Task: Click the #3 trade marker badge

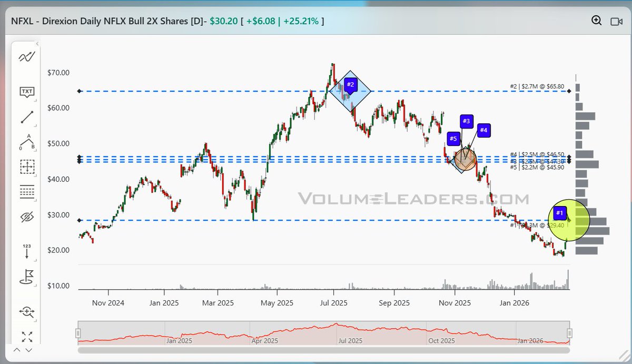Action: click(466, 121)
